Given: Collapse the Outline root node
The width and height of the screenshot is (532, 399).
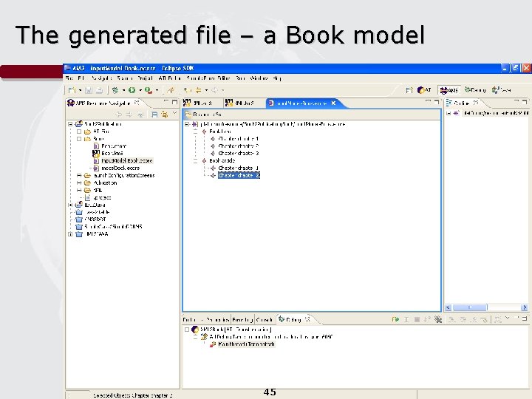Looking at the screenshot, I should pos(449,113).
